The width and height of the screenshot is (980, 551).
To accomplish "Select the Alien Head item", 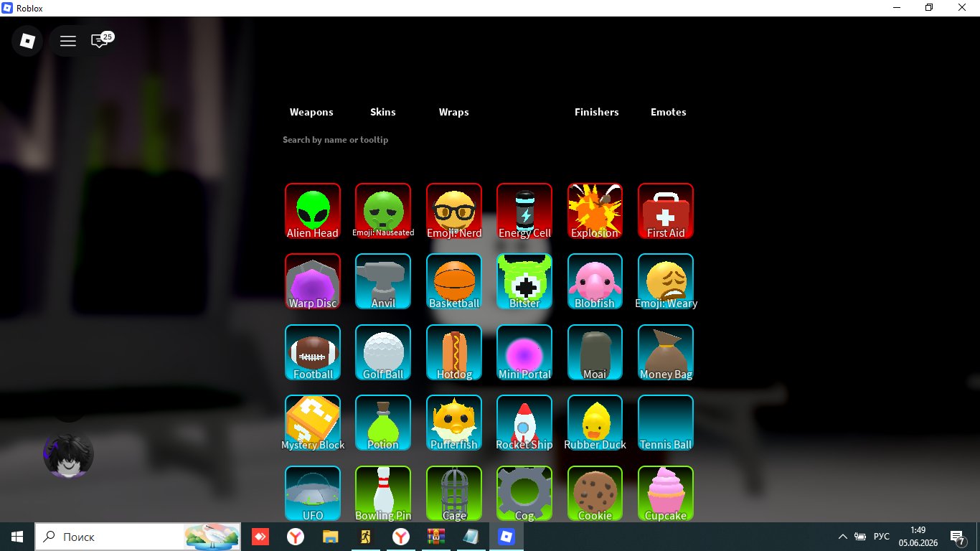I will (x=313, y=211).
